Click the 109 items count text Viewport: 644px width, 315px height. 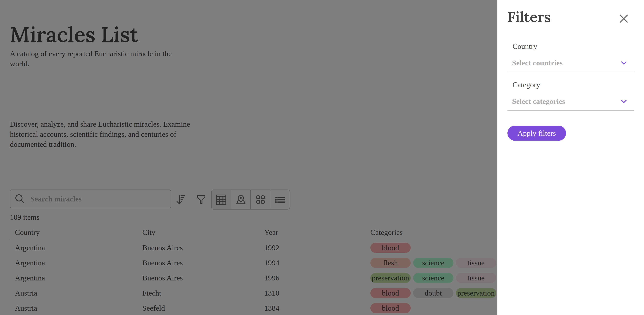[x=24, y=217]
